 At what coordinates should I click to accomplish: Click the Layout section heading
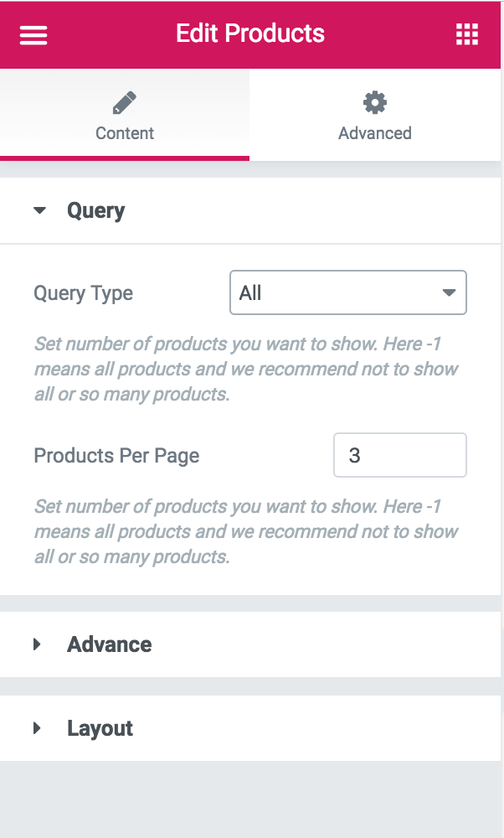pyautogui.click(x=100, y=728)
